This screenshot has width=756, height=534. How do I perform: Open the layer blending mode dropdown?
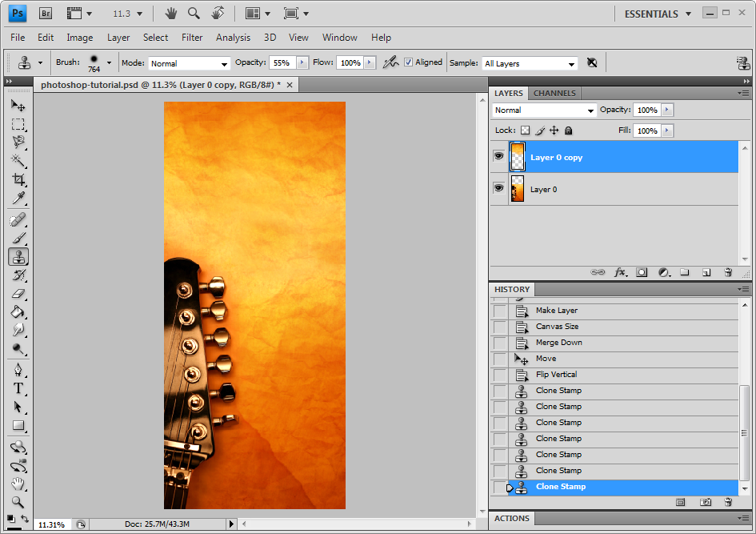click(544, 110)
